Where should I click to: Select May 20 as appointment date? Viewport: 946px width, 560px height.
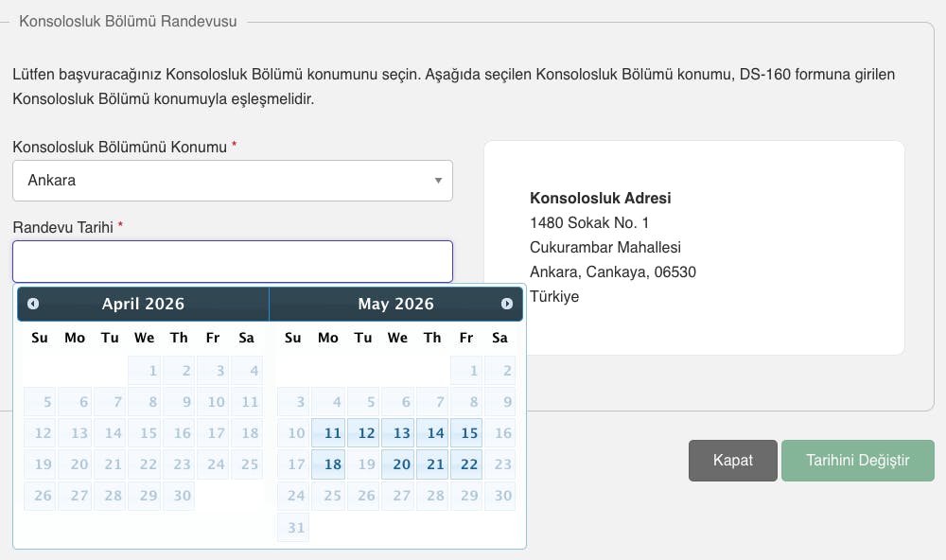(x=397, y=464)
